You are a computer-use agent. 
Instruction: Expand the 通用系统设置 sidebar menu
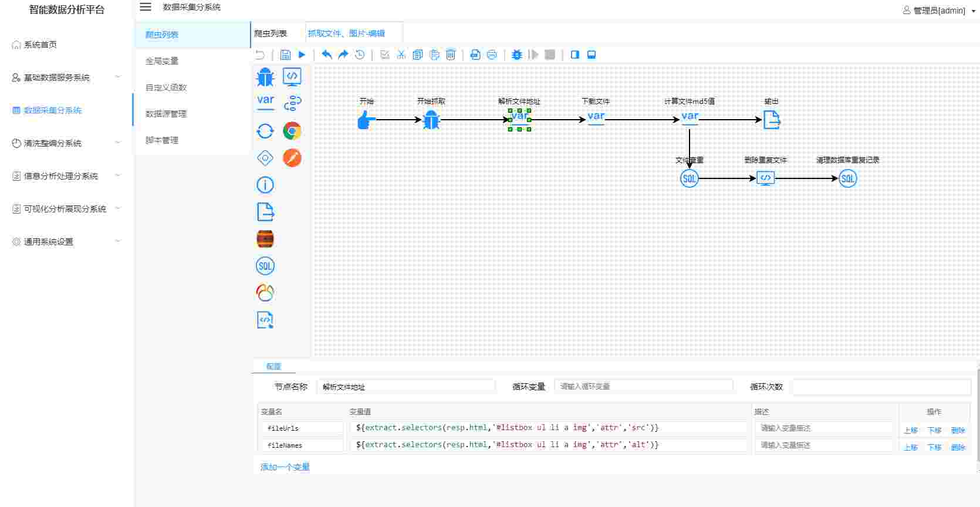[x=67, y=242]
